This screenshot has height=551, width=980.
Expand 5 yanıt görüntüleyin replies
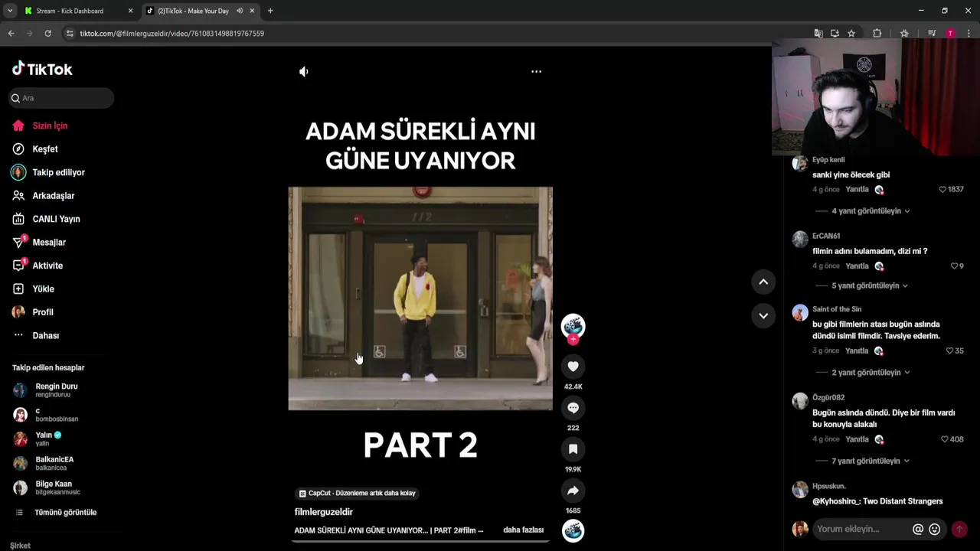click(870, 285)
